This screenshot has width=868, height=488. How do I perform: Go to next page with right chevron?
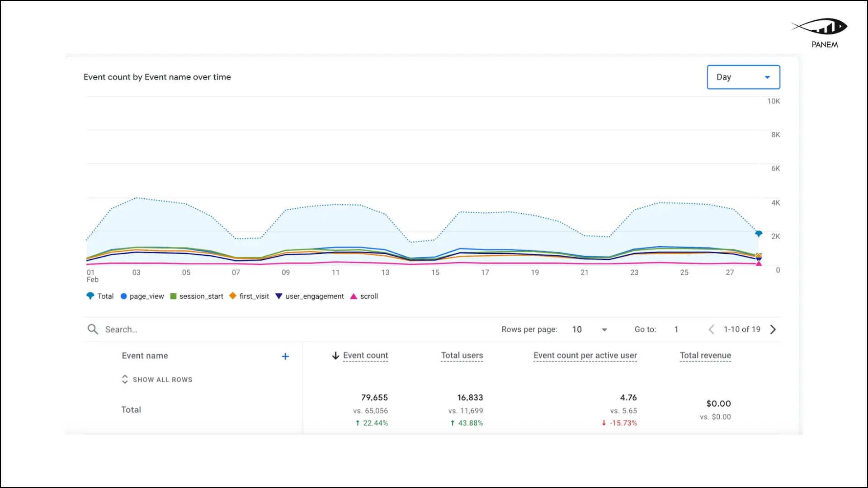tap(773, 329)
